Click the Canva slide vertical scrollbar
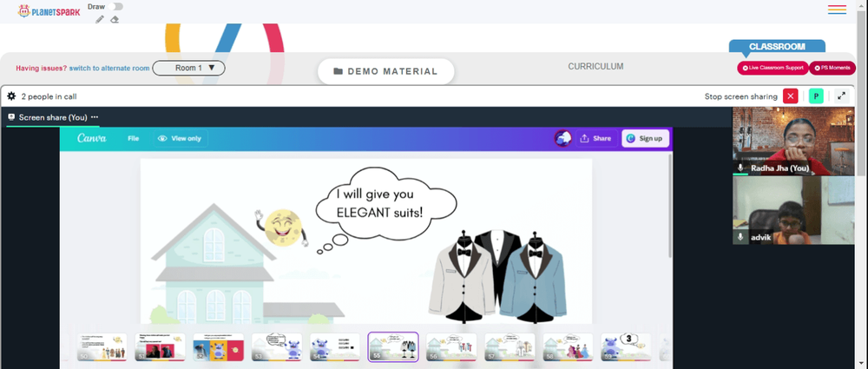The width and height of the screenshot is (868, 369). pyautogui.click(x=670, y=206)
